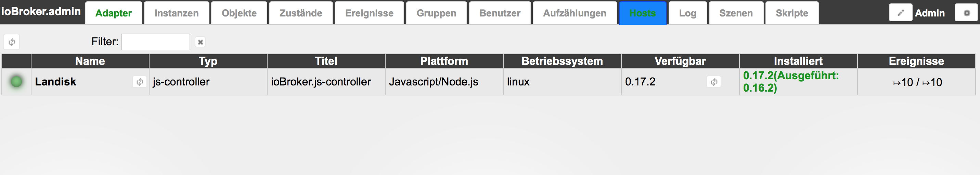980x175 pixels.
Task: Show the Aufzählungen tab
Action: (575, 13)
